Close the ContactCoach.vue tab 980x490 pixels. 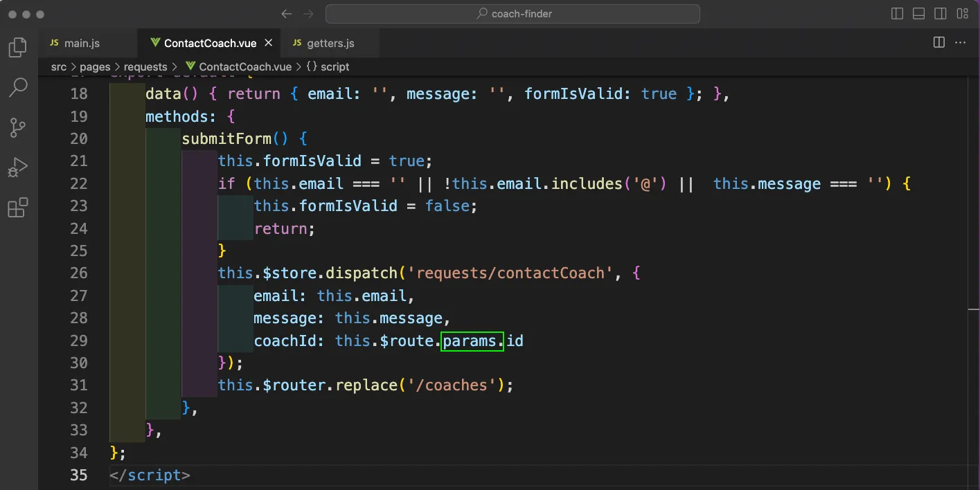pyautogui.click(x=269, y=43)
